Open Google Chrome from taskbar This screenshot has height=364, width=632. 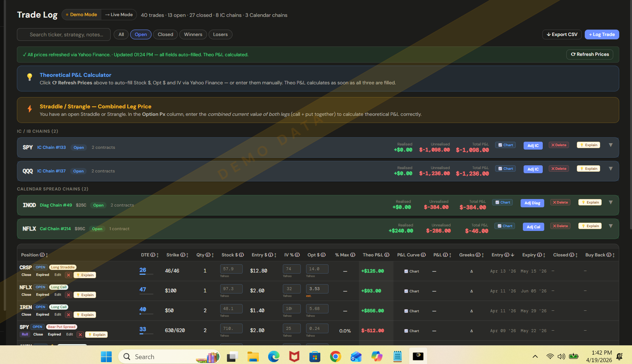[336, 357]
